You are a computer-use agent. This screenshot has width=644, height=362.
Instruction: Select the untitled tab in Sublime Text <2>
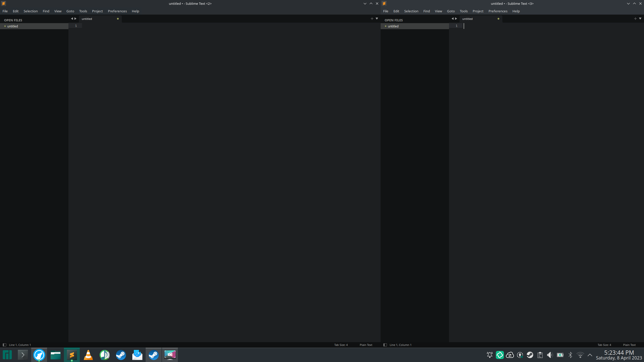(100, 19)
